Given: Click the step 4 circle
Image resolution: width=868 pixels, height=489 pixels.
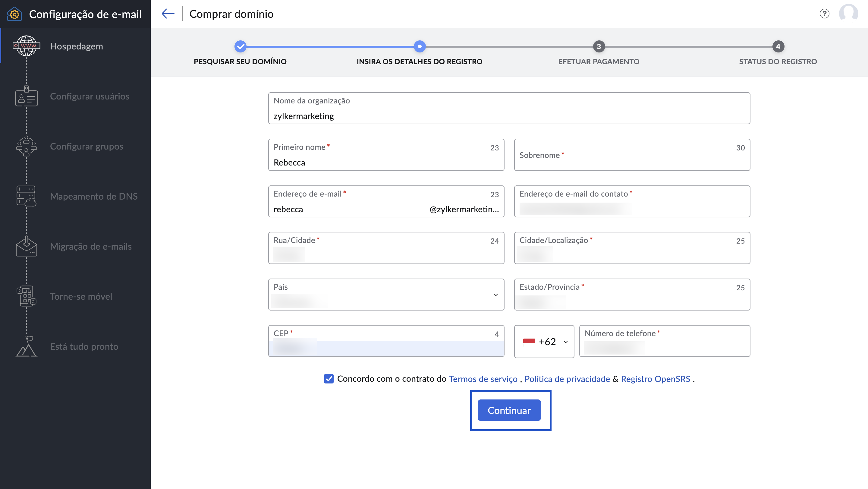Looking at the screenshot, I should [x=778, y=46].
